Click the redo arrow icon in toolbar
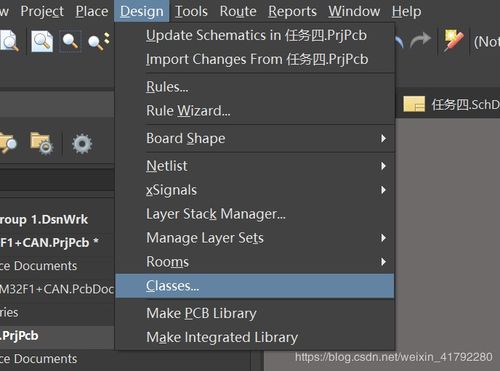Viewport: 500px width, 371px height. 420,40
